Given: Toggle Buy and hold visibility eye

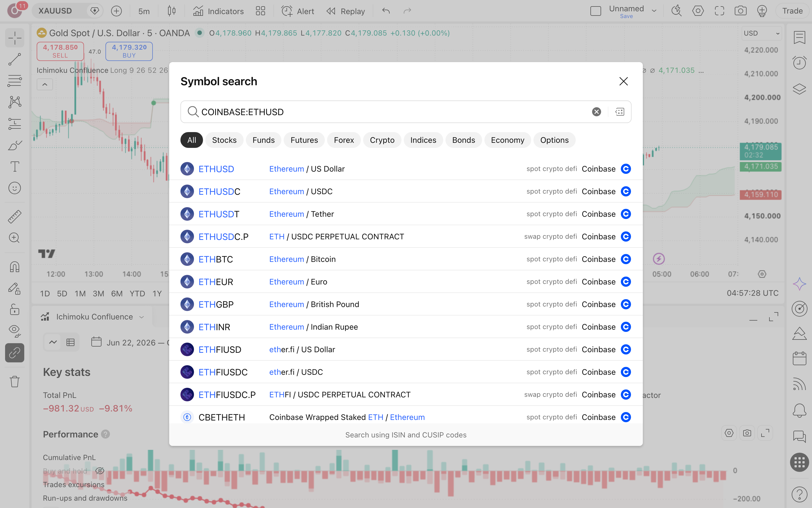Looking at the screenshot, I should (100, 471).
